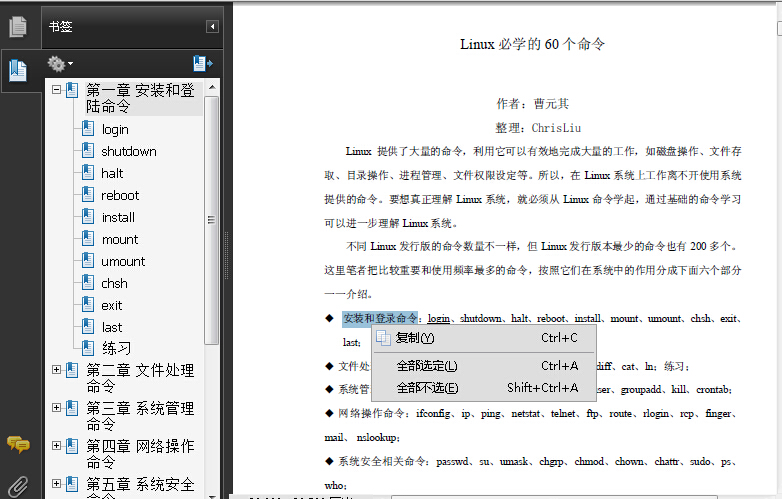
Task: Open the page thumbnails panel icon
Action: [18, 26]
